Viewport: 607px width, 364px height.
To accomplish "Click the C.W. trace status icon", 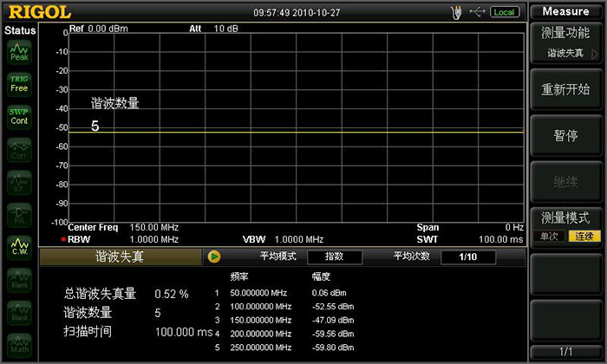I will [19, 248].
